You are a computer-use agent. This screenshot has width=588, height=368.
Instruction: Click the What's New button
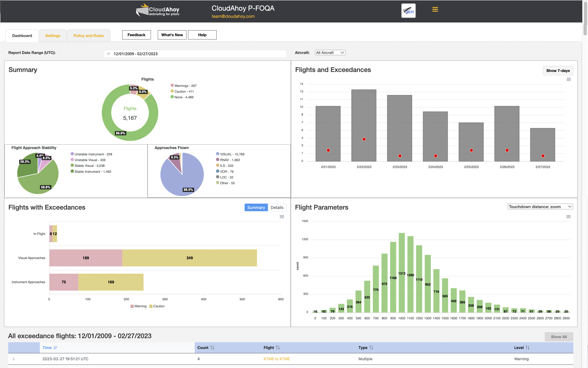coord(172,35)
